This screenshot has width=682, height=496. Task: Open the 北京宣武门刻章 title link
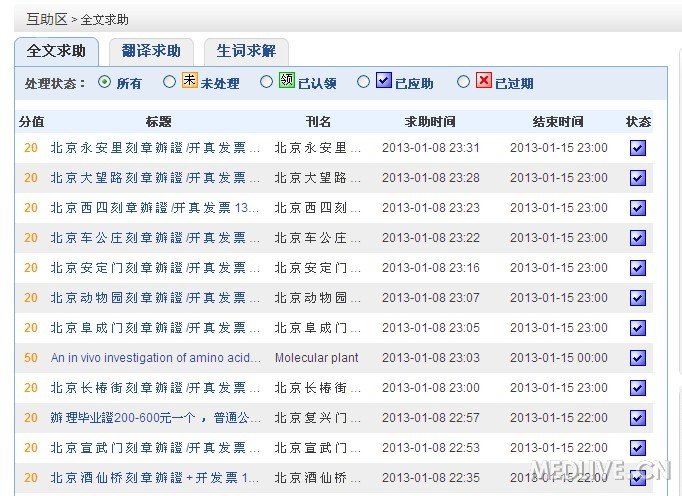(155, 448)
